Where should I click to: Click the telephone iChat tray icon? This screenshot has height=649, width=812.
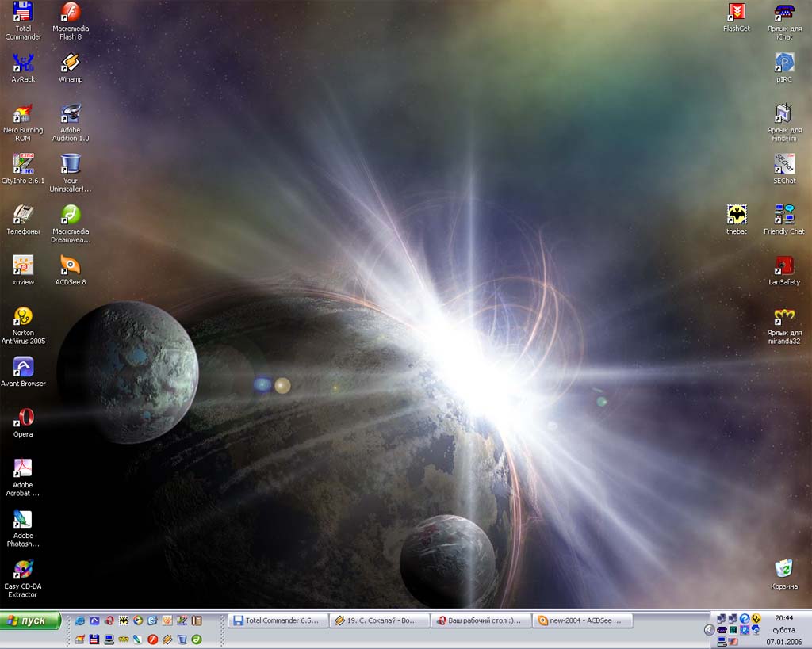coord(722,630)
